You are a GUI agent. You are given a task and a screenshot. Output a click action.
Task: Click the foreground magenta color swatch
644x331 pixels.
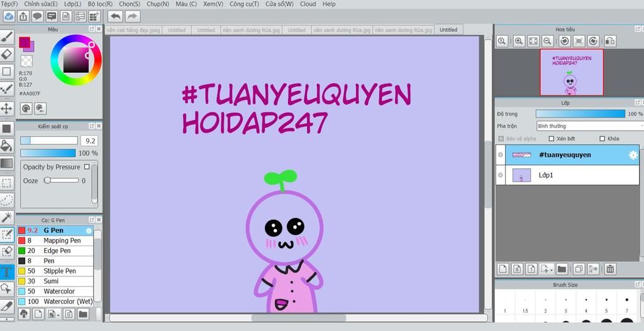pos(25,42)
